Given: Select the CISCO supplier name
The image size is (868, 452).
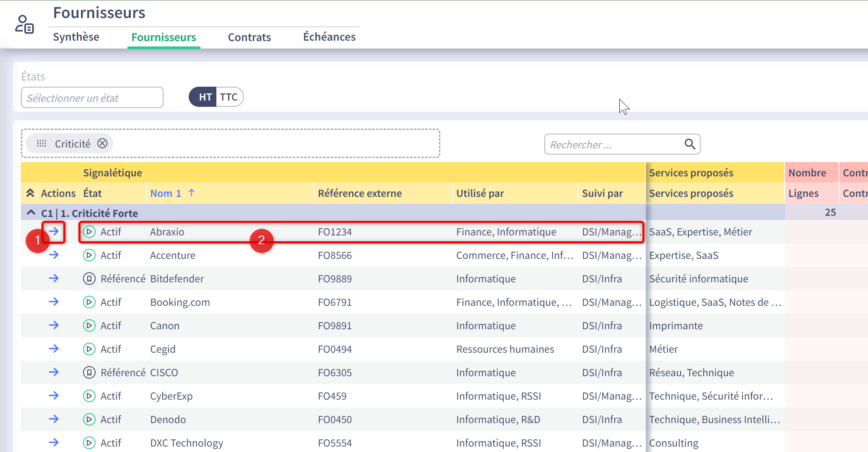Looking at the screenshot, I should click(164, 372).
